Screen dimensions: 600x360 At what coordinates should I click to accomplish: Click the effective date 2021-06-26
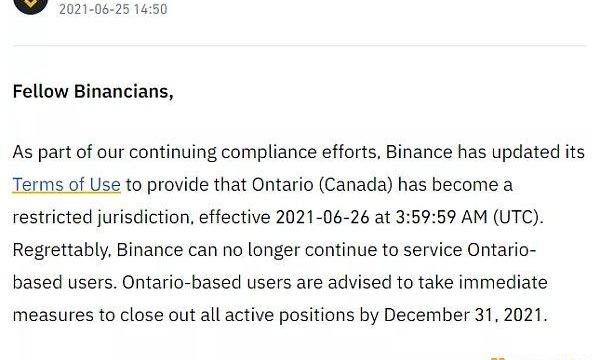point(323,217)
